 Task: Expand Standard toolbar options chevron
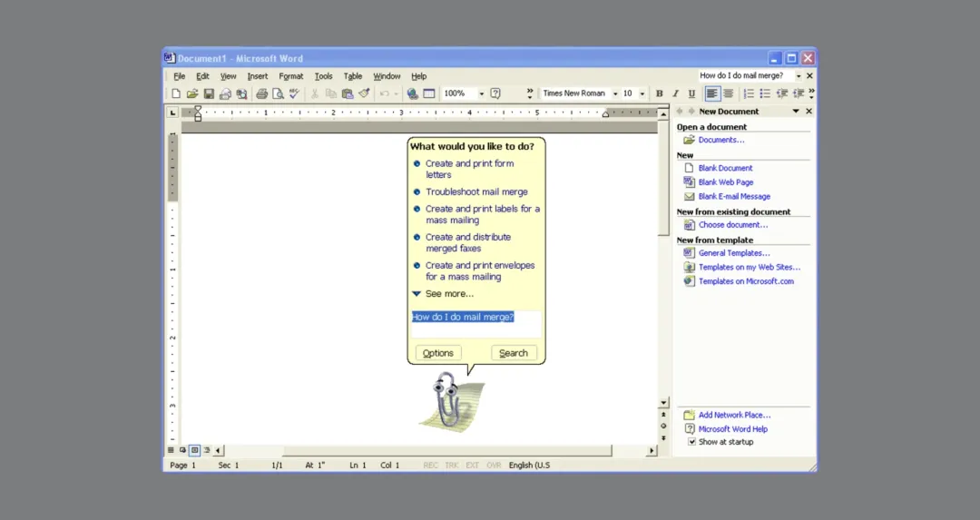pyautogui.click(x=530, y=93)
